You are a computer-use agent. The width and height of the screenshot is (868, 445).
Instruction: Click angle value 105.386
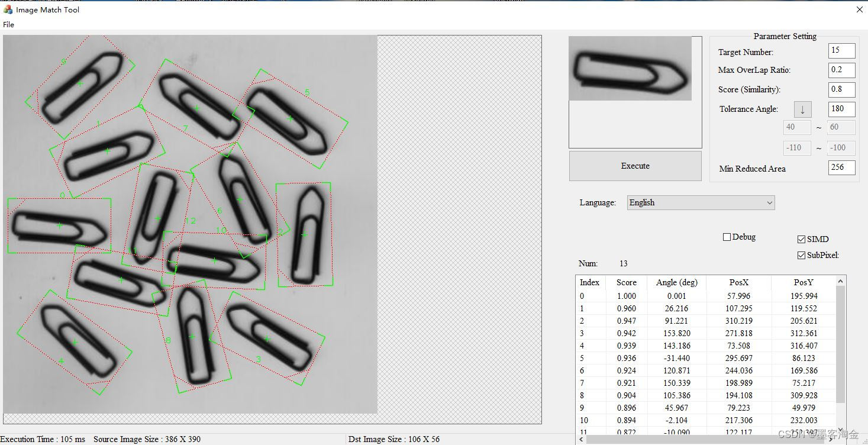(677, 395)
